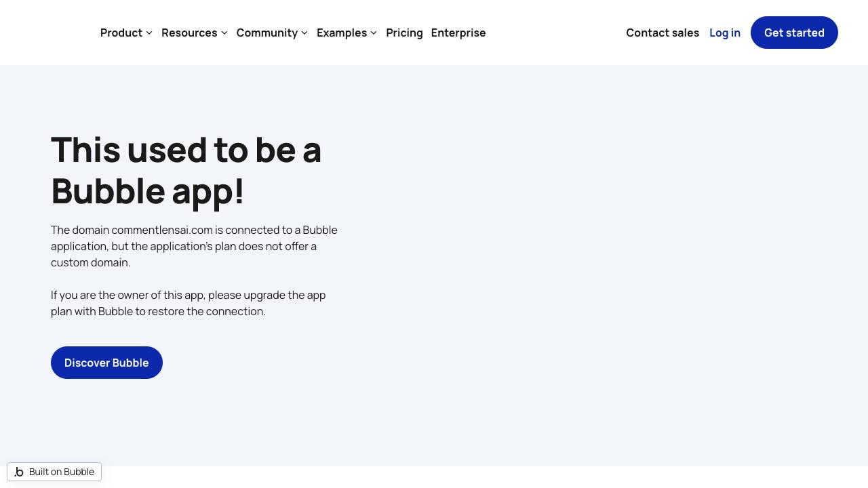
Task: Open the Enterprise page
Action: [458, 33]
